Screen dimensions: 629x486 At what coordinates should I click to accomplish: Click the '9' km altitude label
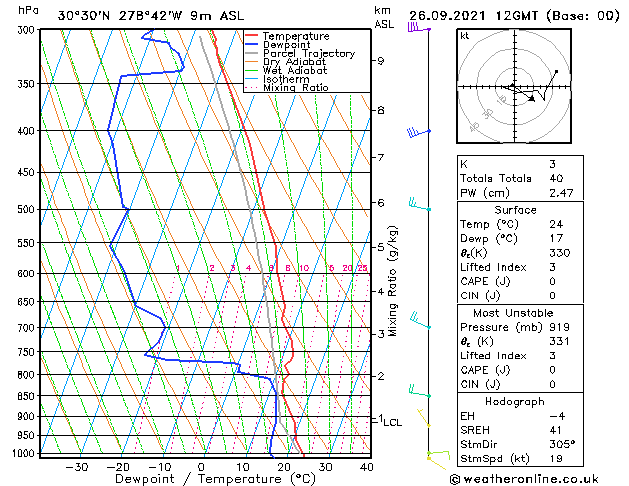pyautogui.click(x=380, y=61)
